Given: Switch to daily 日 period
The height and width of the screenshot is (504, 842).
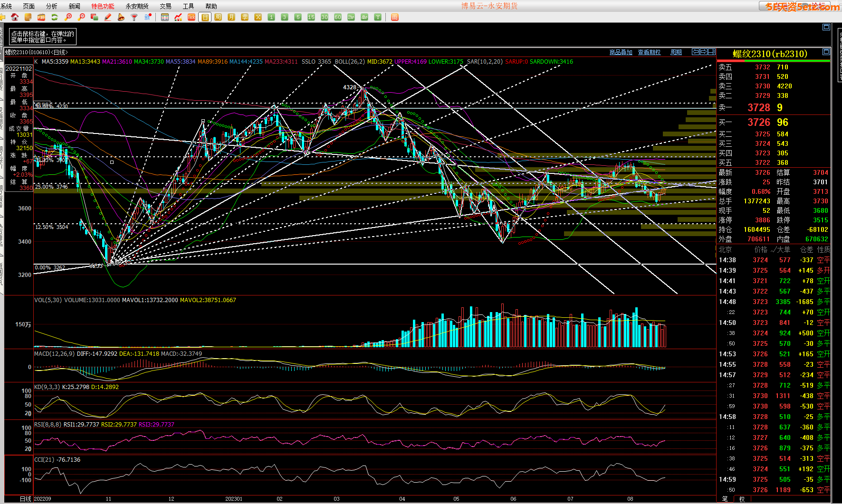Looking at the screenshot, I should coord(205,17).
